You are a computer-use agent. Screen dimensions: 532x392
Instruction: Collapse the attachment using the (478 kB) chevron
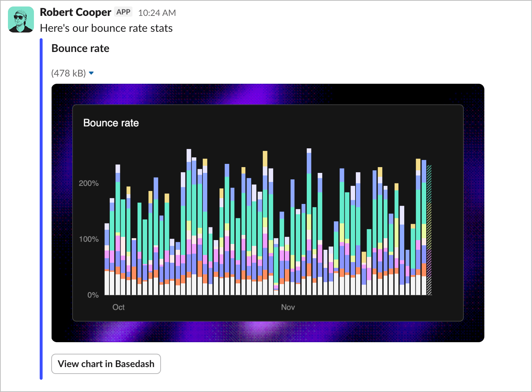tap(91, 73)
